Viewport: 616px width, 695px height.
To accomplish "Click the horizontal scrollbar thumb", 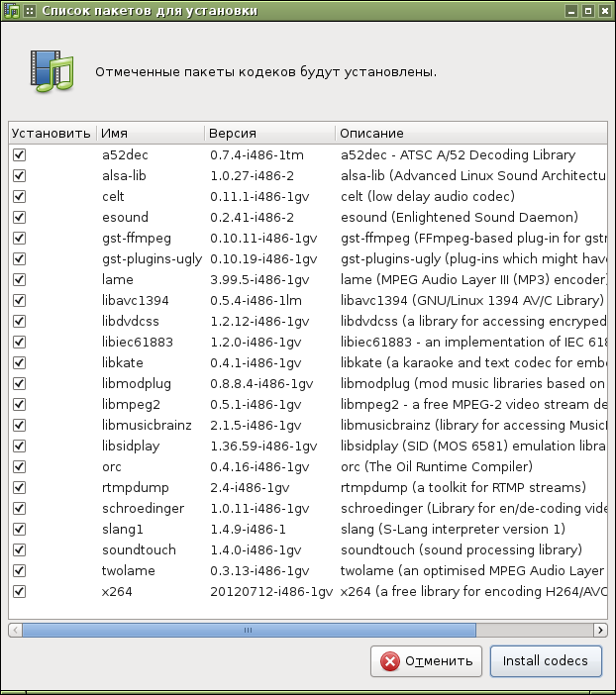I will [x=249, y=630].
